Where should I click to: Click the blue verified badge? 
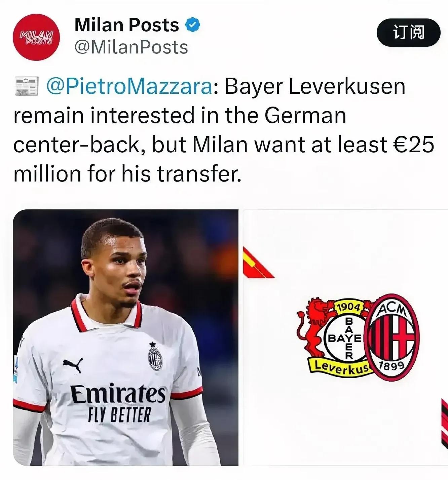point(193,25)
